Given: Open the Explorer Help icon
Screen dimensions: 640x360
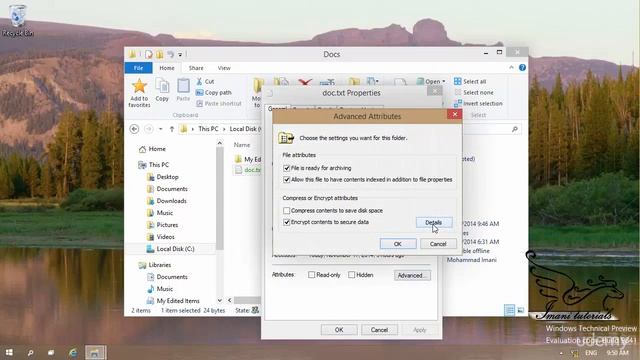Looking at the screenshot, I should click(x=522, y=68).
